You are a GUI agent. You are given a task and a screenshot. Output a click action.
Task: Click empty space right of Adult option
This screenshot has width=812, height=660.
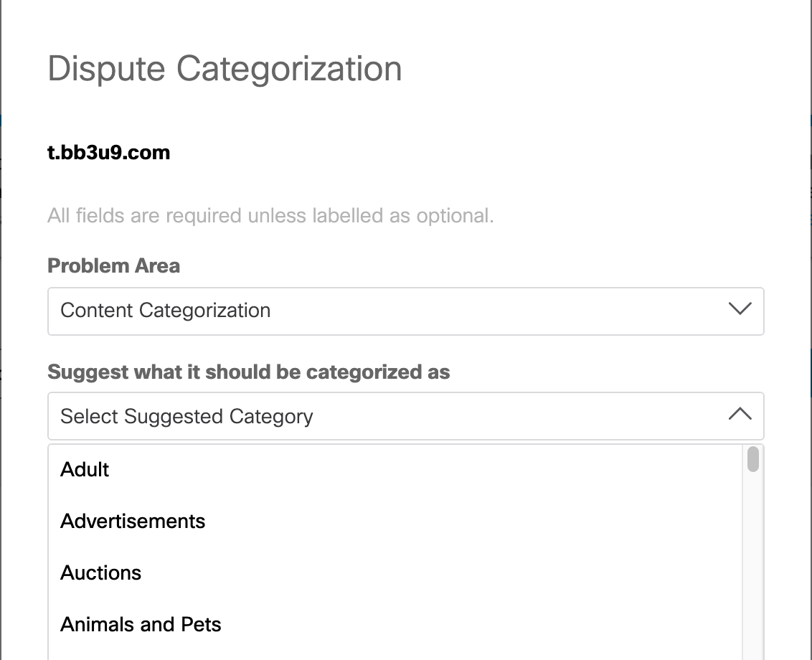430,469
